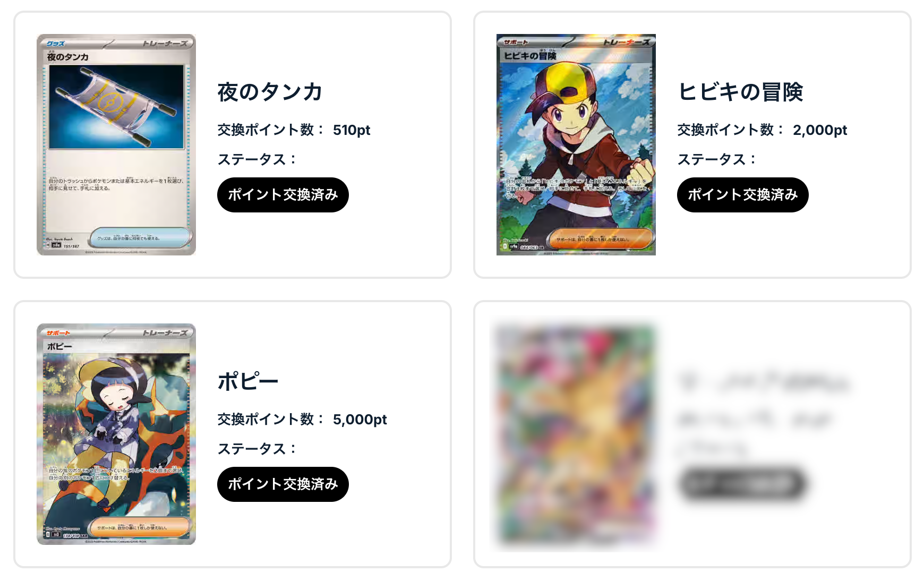The width and height of the screenshot is (924, 581).
Task: Click the ポピー title text
Action: point(248,381)
